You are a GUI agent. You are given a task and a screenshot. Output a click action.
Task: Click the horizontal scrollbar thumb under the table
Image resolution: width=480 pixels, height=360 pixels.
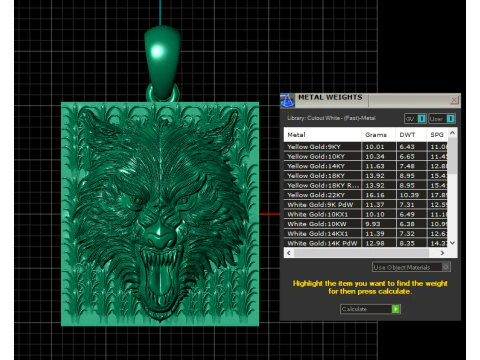[361, 253]
